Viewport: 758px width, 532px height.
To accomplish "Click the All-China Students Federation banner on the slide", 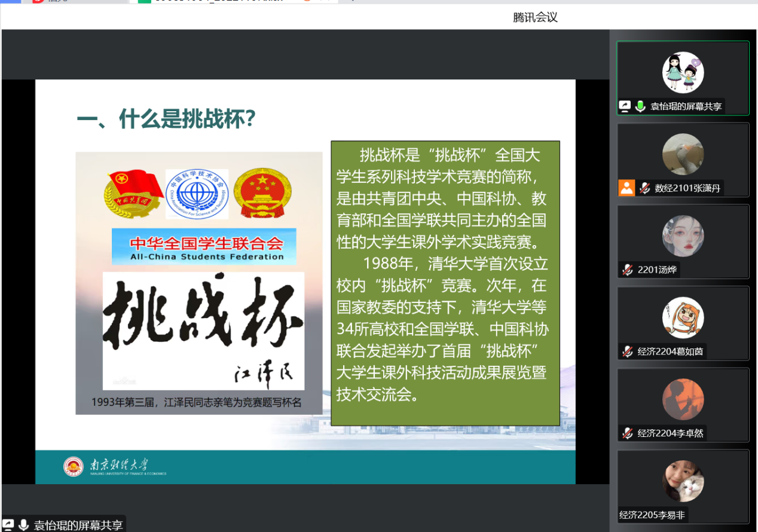I will coord(204,246).
